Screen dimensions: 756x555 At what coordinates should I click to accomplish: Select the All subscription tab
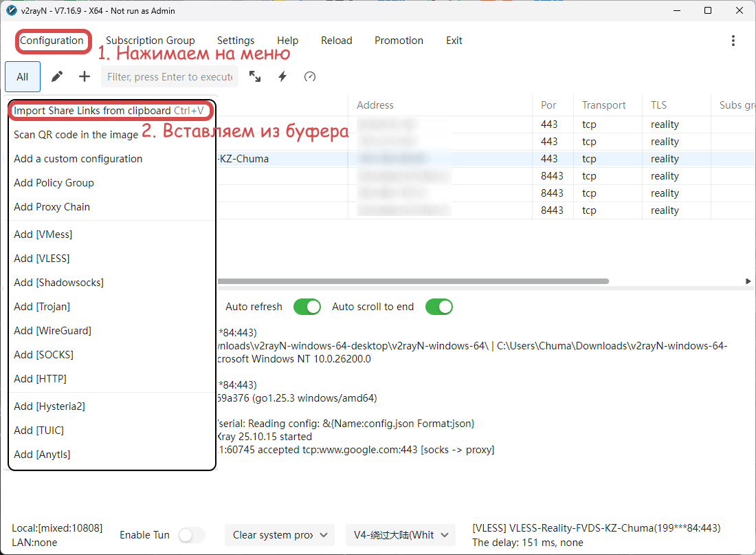[23, 77]
